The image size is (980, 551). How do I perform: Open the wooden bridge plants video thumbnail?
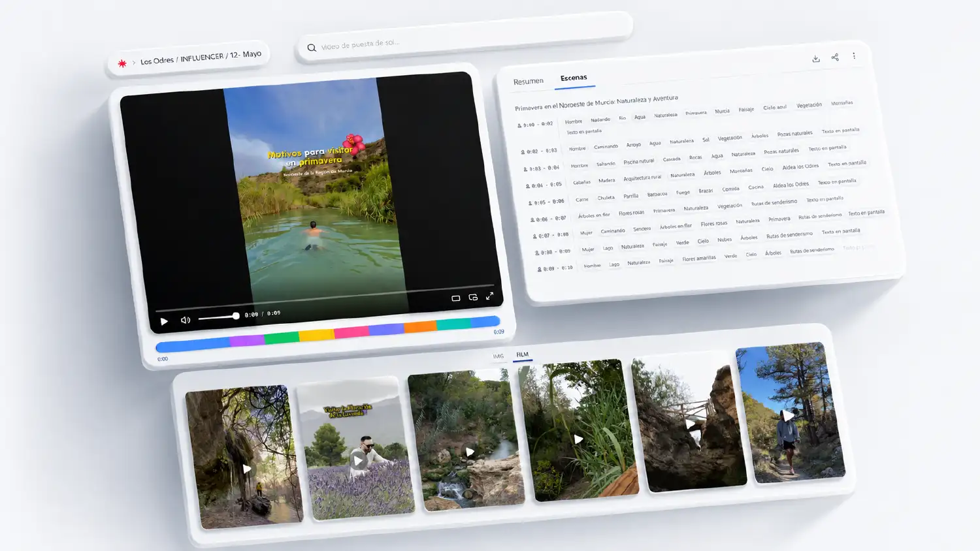tap(579, 431)
